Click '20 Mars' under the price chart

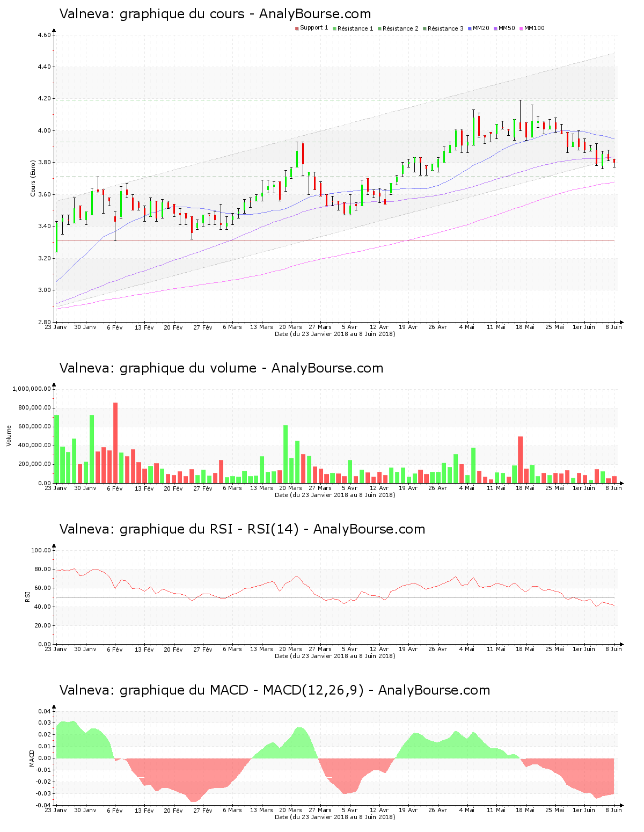coord(291,327)
